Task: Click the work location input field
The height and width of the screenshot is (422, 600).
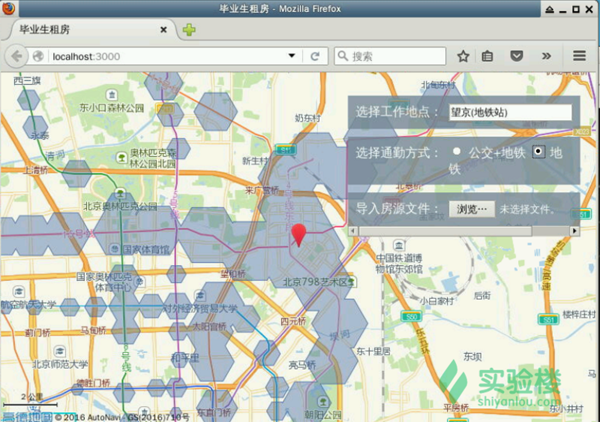Action: [x=509, y=112]
